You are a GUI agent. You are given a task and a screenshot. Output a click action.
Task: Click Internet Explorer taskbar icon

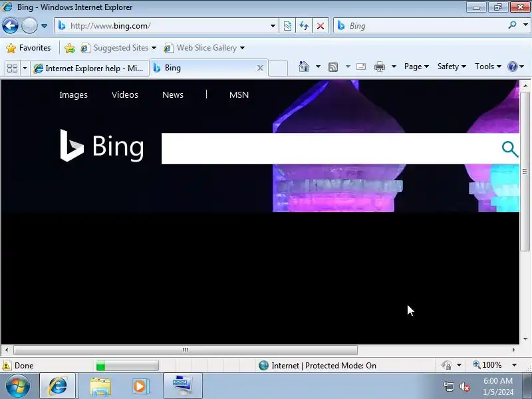(x=58, y=386)
